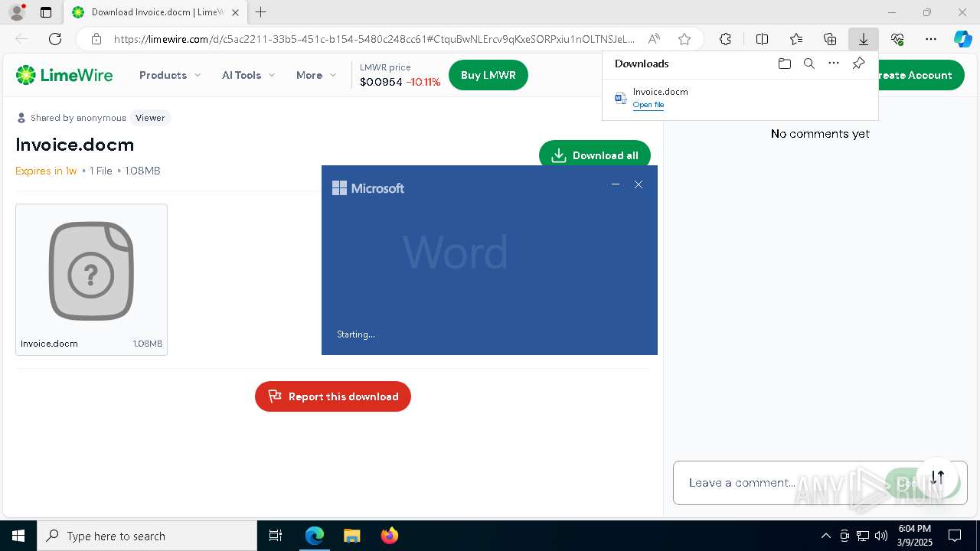Search downloads in Downloads panel
This screenshot has height=551, width=980.
point(808,64)
